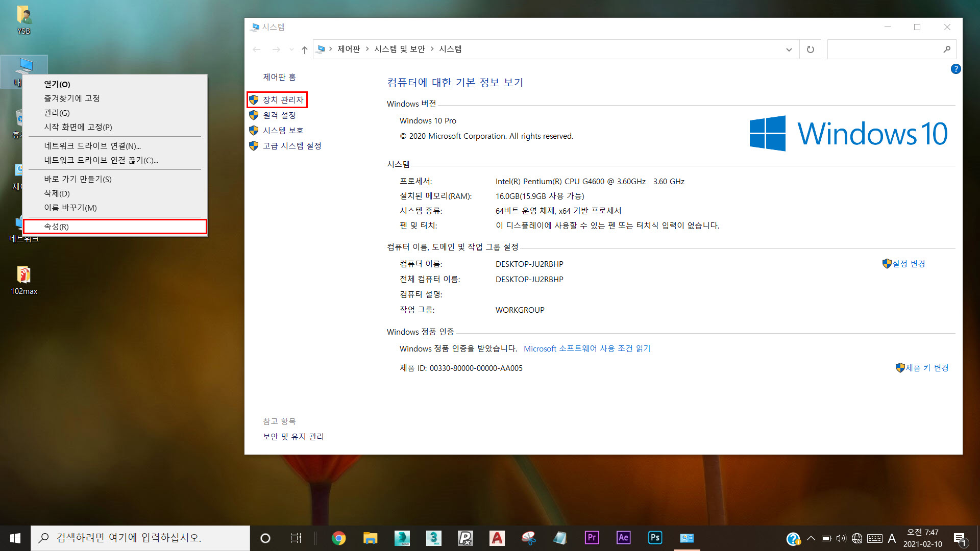Click the help question mark icon
This screenshot has height=551, width=980.
[x=955, y=69]
